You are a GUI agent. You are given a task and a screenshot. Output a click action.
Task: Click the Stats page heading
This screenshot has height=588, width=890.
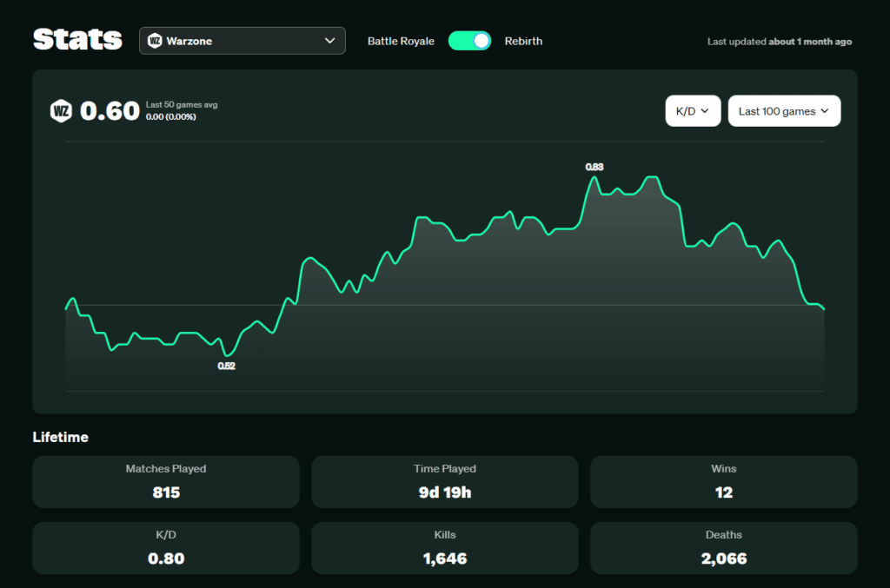pyautogui.click(x=77, y=38)
